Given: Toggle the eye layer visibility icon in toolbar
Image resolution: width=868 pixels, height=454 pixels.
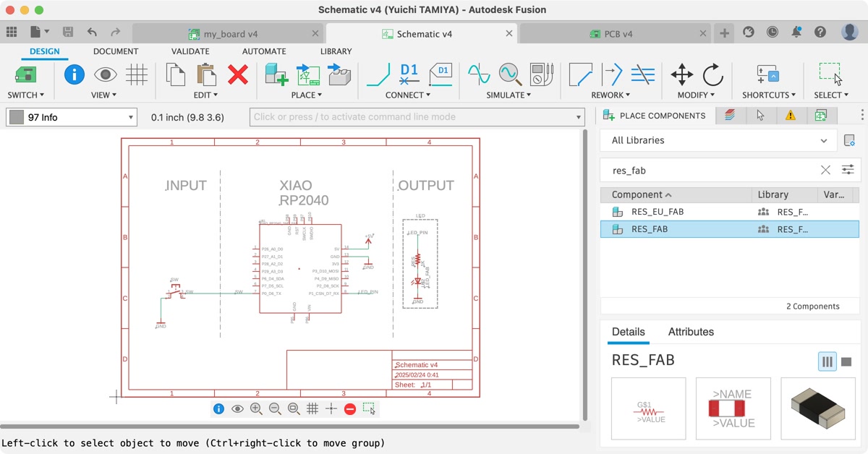Looking at the screenshot, I should pyautogui.click(x=106, y=74).
